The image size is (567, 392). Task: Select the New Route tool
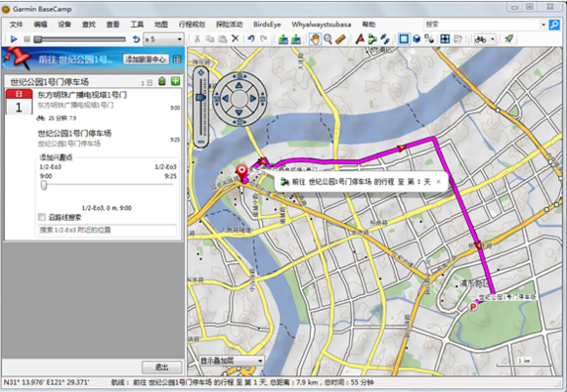(x=372, y=39)
